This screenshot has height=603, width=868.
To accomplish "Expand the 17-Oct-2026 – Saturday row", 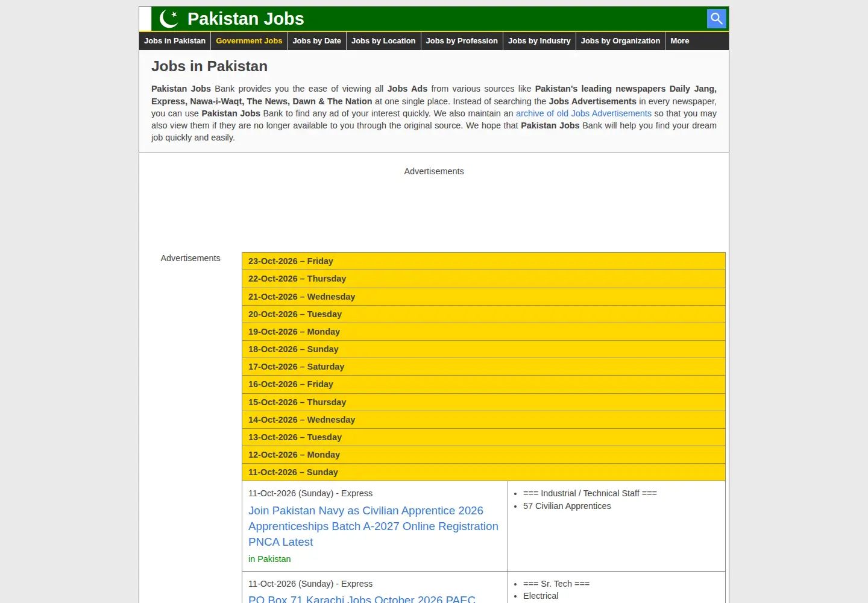I will (x=483, y=367).
